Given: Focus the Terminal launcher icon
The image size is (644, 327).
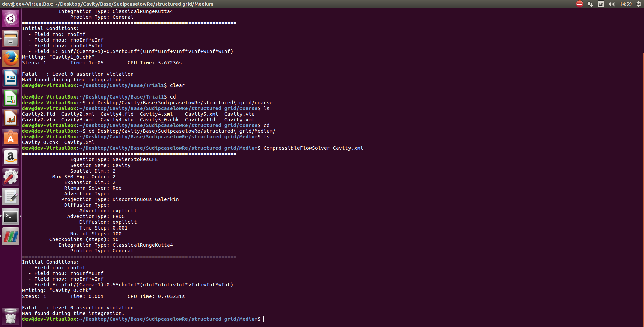Looking at the screenshot, I should [11, 216].
